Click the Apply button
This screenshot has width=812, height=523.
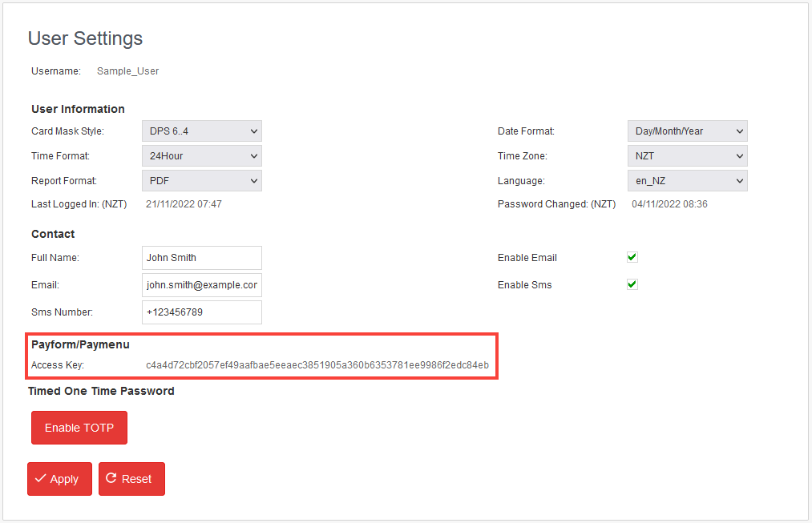[59, 479]
